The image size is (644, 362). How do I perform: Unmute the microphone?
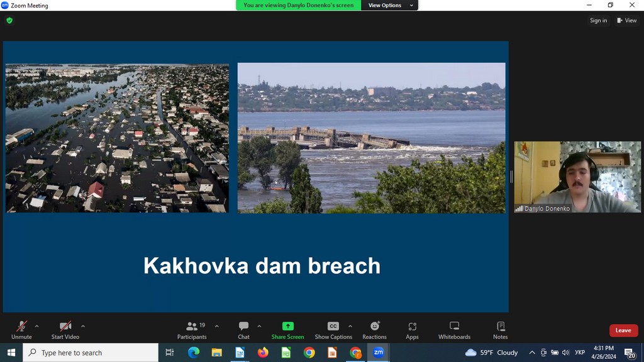pyautogui.click(x=21, y=330)
